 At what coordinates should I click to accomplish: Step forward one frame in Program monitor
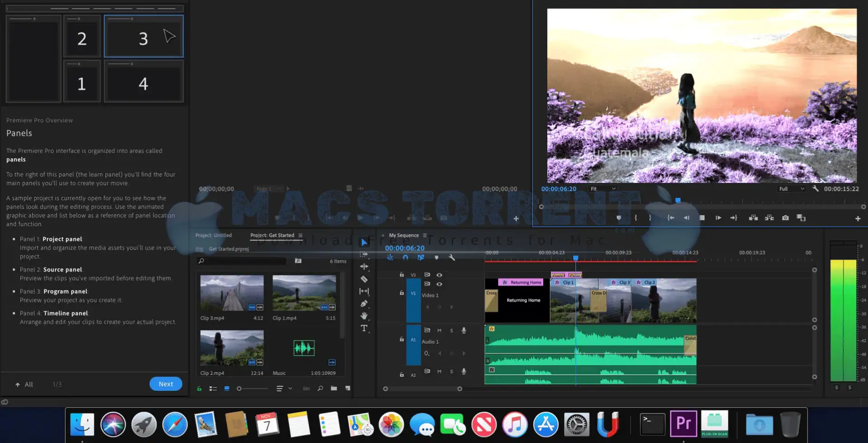click(718, 218)
